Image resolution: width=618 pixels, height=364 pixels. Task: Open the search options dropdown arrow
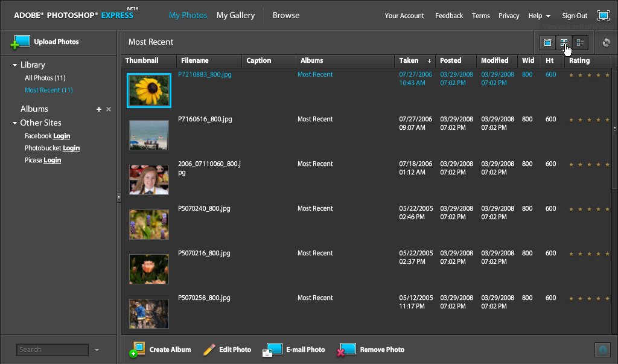click(x=97, y=350)
